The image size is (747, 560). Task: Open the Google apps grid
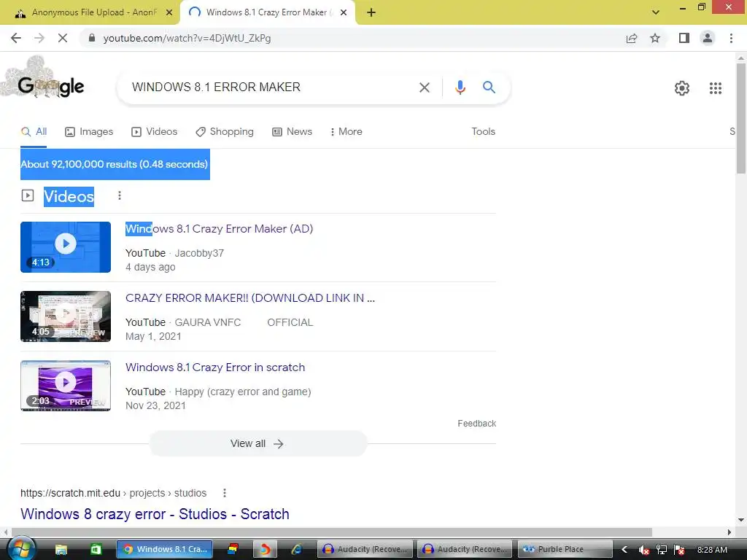pyautogui.click(x=715, y=88)
